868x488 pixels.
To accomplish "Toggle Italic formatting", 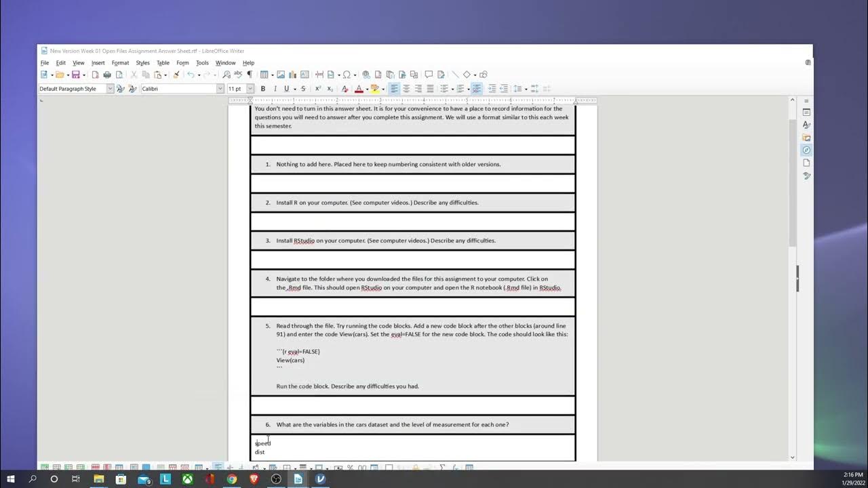I will (x=275, y=89).
